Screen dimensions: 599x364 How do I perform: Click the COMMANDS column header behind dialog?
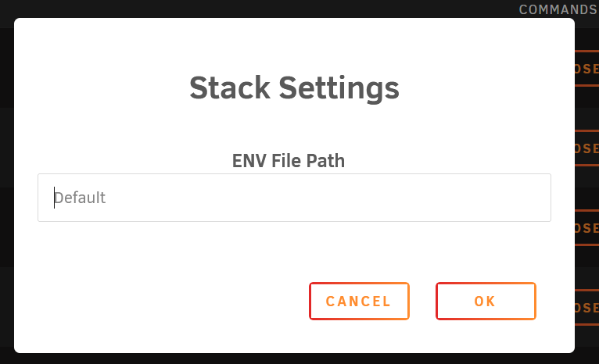(558, 9)
